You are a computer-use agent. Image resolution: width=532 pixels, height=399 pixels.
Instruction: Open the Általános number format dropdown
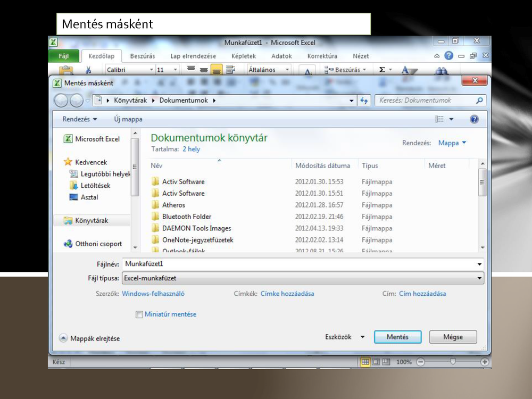pyautogui.click(x=287, y=70)
